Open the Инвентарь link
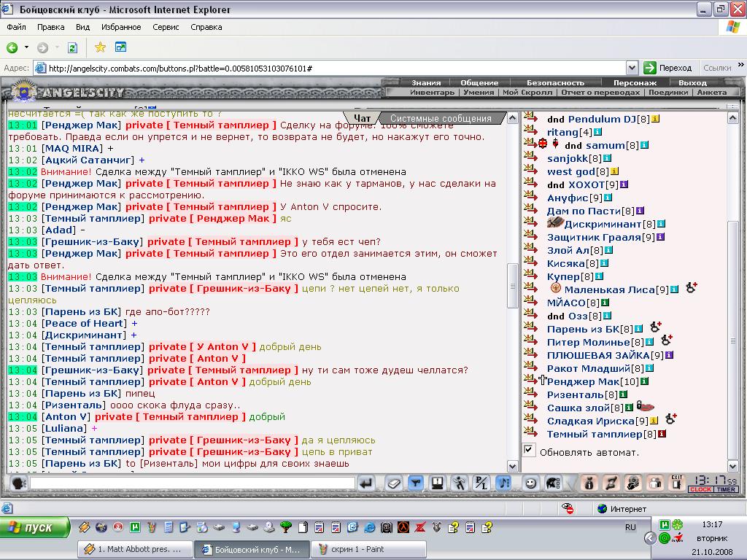Viewport: 747px width, 560px height. pos(432,93)
